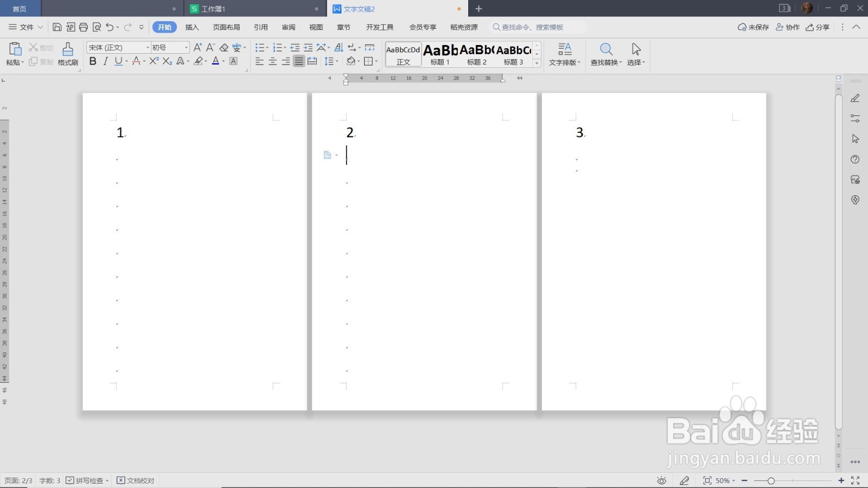The image size is (868, 488).
Task: Click the 未保存 (Unsaved) cloud button
Action: pyautogui.click(x=753, y=27)
